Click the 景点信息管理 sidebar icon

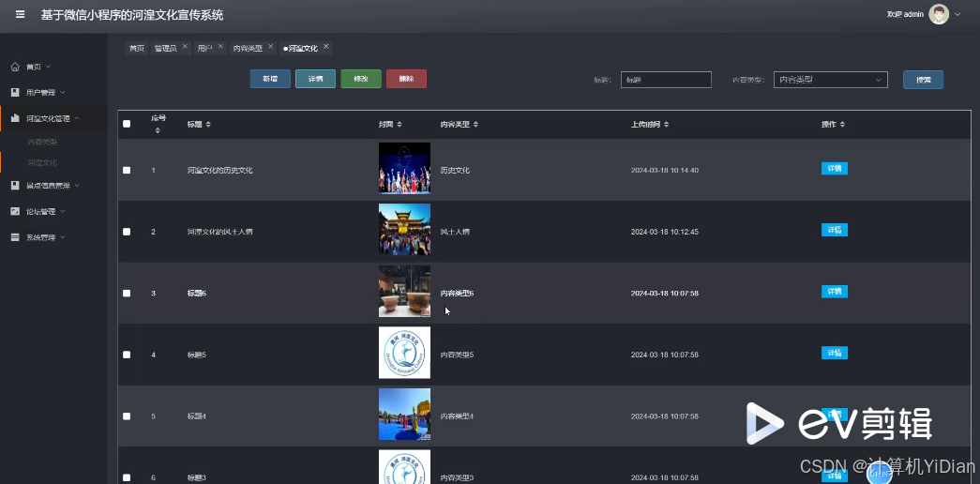(x=15, y=186)
